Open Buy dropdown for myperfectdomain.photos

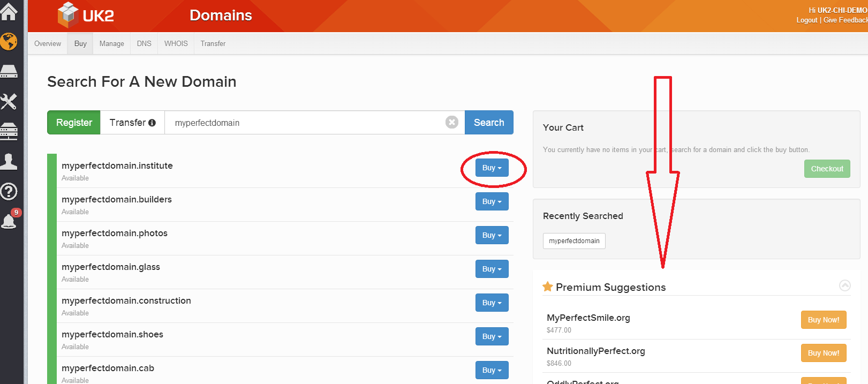pyautogui.click(x=492, y=236)
